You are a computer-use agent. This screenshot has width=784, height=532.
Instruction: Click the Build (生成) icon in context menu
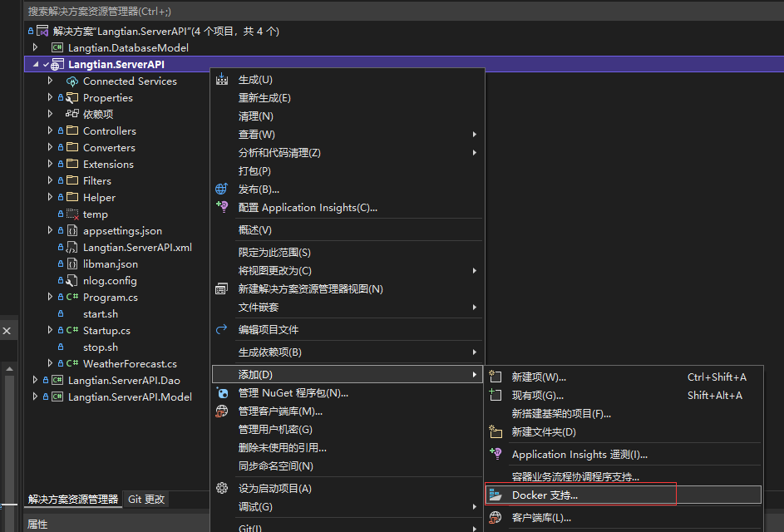click(222, 79)
